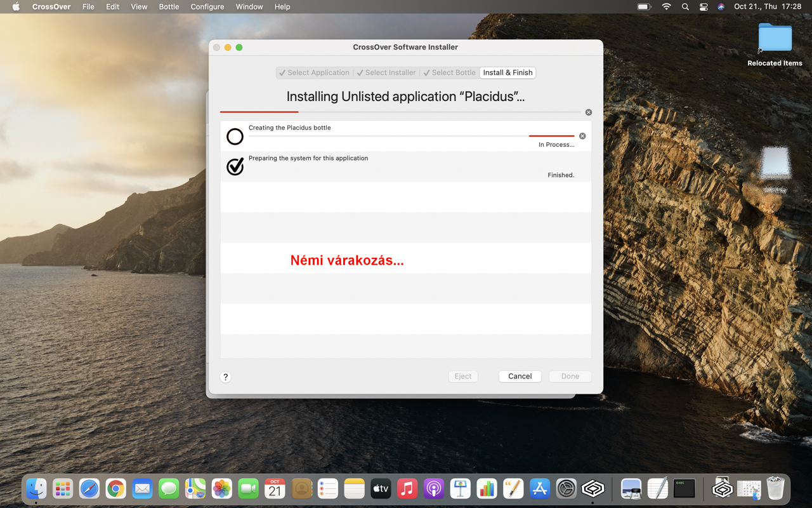Open the Trash from the Dock
The width and height of the screenshot is (812, 508).
pos(775,488)
